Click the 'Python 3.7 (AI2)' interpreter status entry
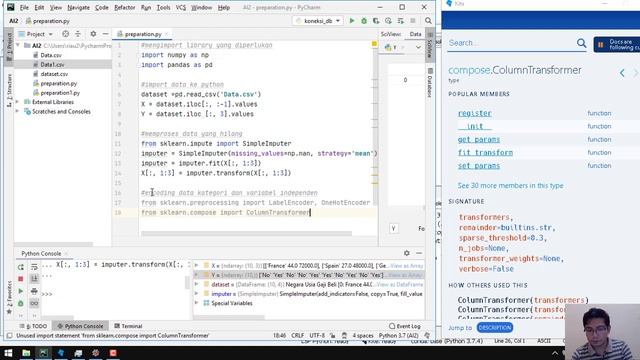This screenshot has width=640, height=360. (x=398, y=336)
